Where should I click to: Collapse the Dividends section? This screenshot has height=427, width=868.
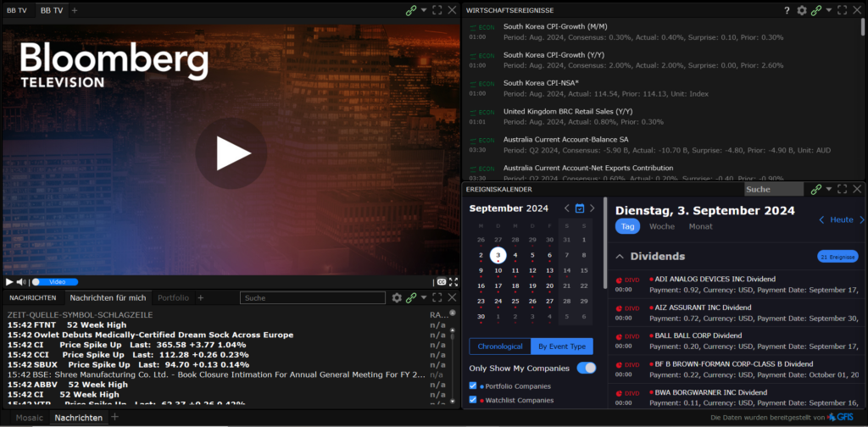click(620, 257)
